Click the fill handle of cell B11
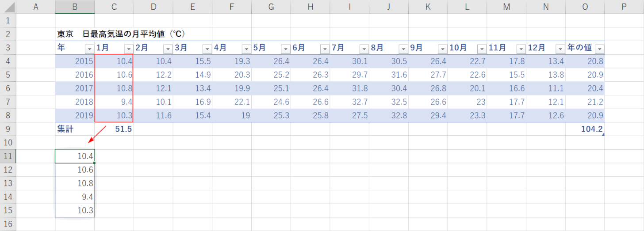This screenshot has width=644, height=231. [95, 163]
